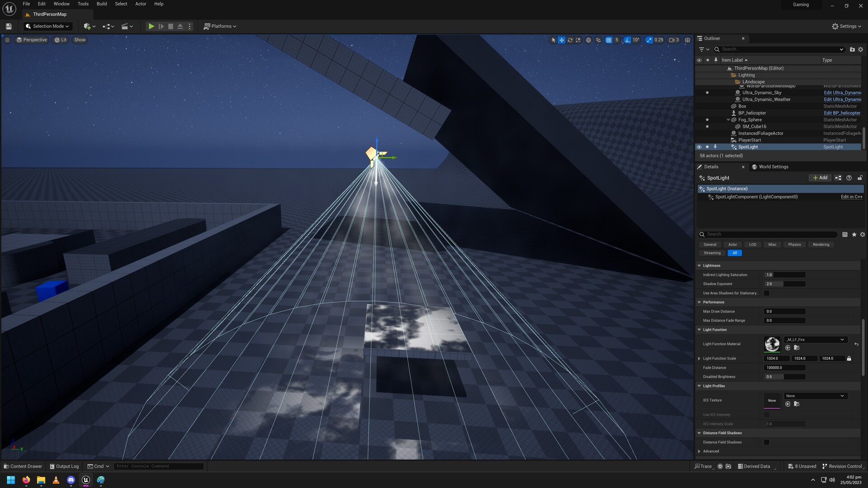Open Outliner settings gear
The image size is (868, 488).
coord(860,49)
